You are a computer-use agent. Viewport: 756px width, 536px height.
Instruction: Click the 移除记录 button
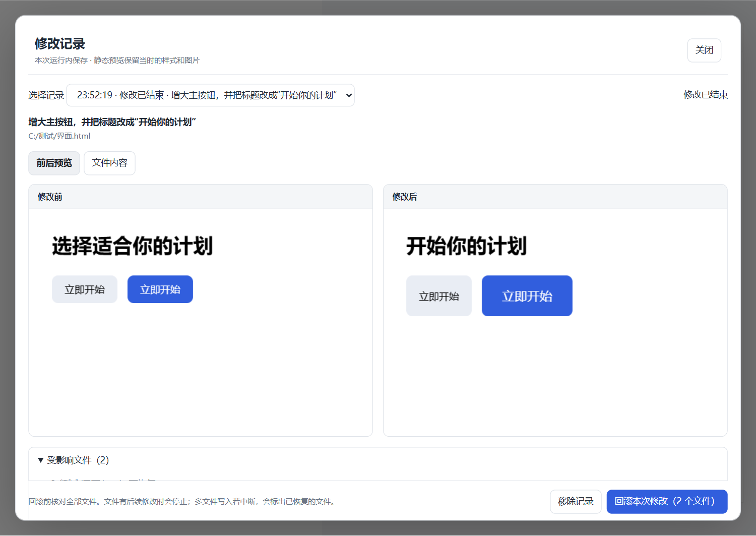pos(576,502)
